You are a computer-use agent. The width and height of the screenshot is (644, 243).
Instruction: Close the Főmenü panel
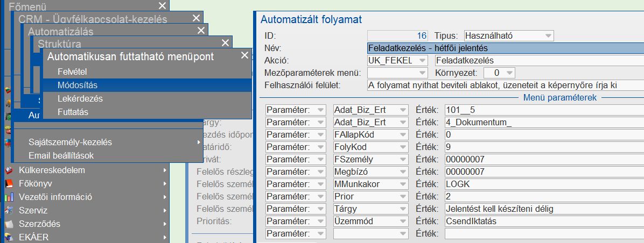pos(163,6)
